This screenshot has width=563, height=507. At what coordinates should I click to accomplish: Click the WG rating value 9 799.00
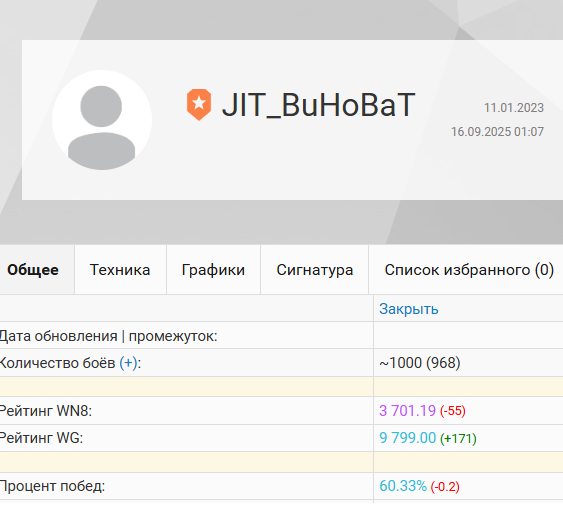[408, 438]
